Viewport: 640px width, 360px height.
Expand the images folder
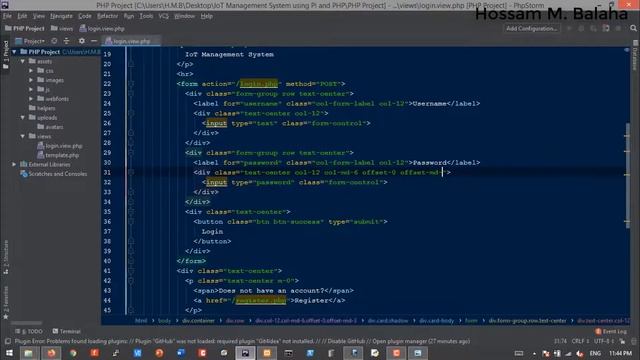(x=31, y=80)
